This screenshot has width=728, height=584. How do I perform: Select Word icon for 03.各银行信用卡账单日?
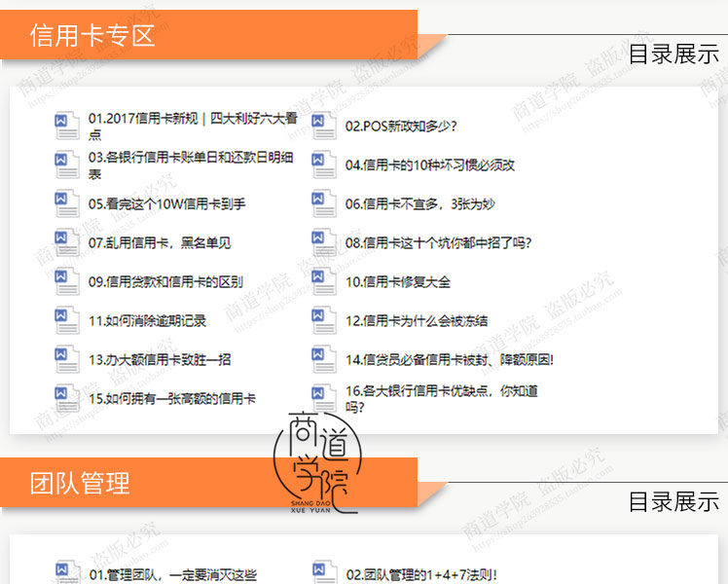click(x=67, y=164)
